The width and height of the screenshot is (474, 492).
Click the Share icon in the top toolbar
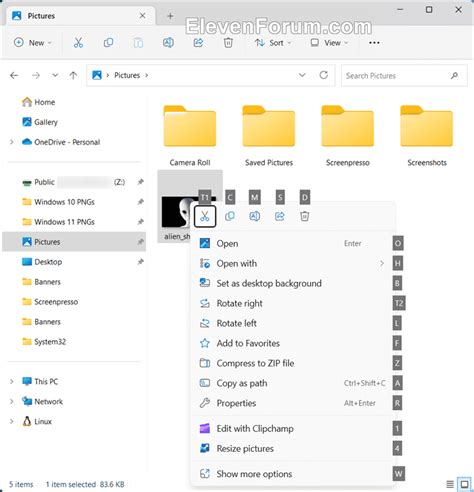(x=198, y=43)
